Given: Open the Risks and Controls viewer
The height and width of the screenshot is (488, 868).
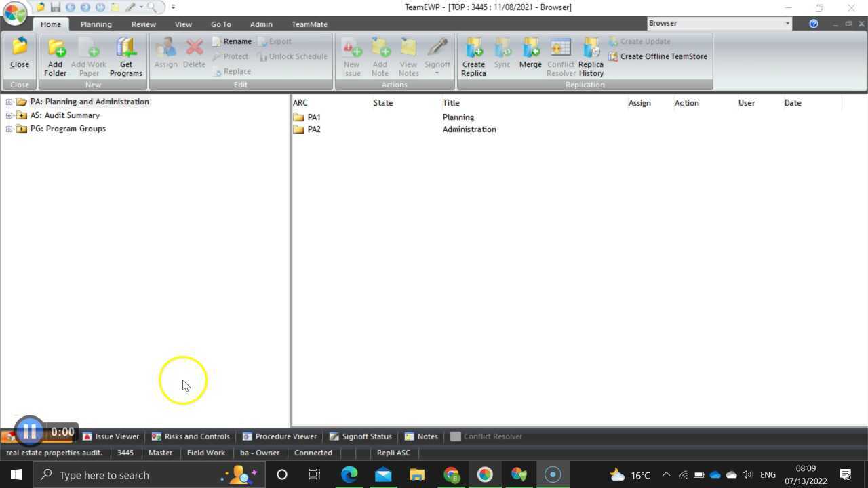Looking at the screenshot, I should [191, 436].
